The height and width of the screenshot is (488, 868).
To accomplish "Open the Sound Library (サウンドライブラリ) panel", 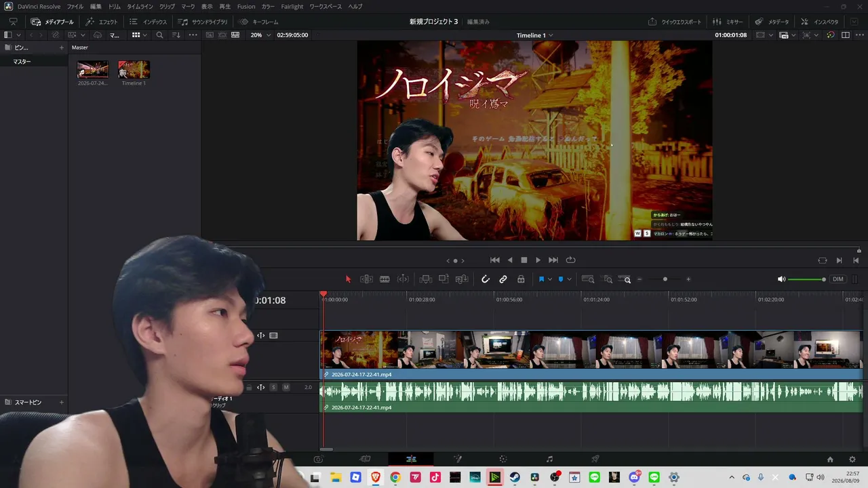I will (x=203, y=22).
